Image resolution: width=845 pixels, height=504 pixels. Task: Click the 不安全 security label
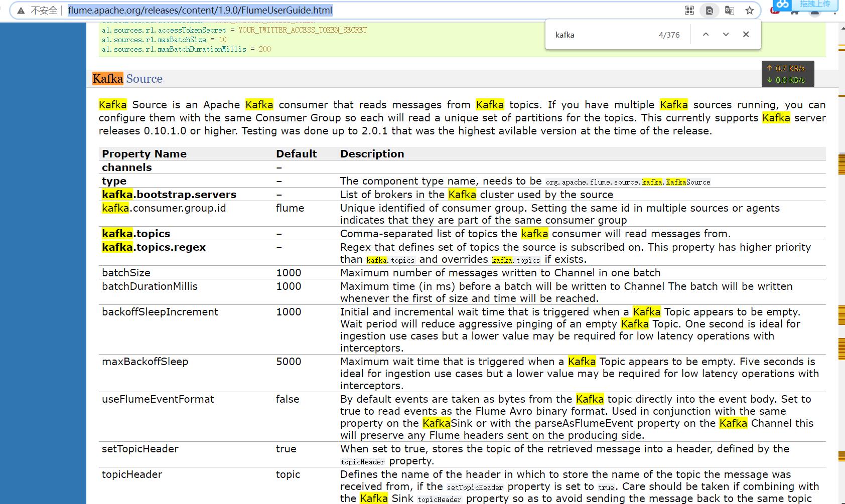tap(44, 10)
